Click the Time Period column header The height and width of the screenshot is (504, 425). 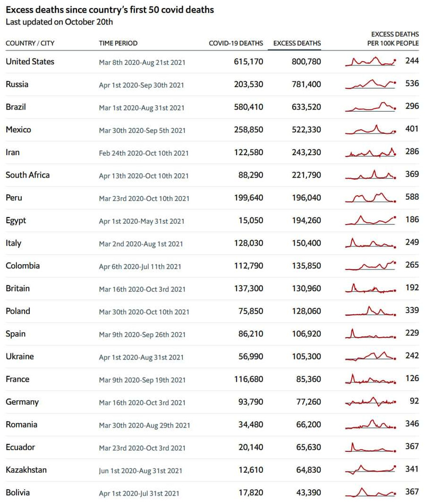pos(118,43)
